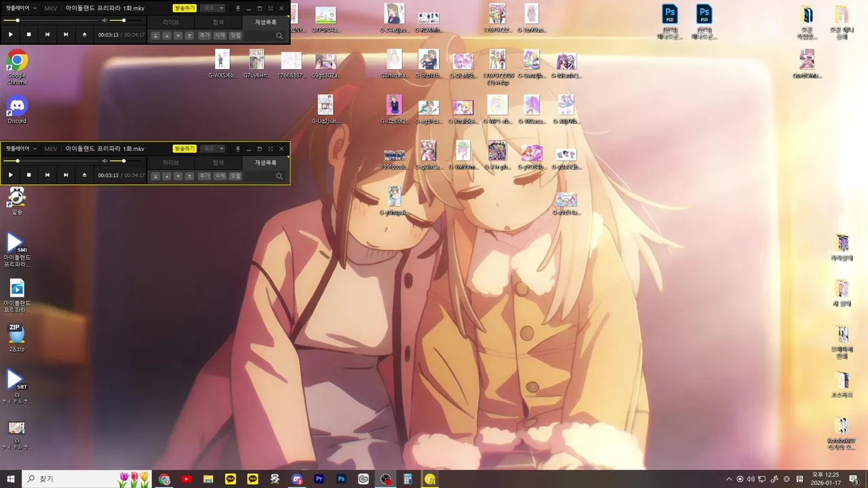Open File Explorer from the taskbar
Viewport: 868px width, 488px height.
[x=208, y=479]
